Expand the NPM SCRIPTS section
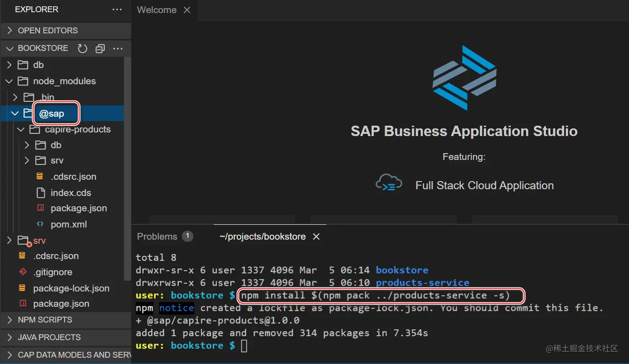 click(x=9, y=320)
